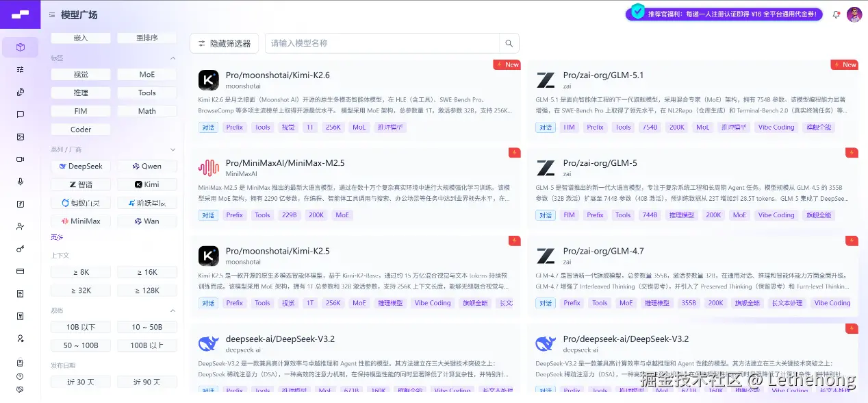The image size is (868, 403).
Task: Select release date filter 近 90 天
Action: [147, 382]
